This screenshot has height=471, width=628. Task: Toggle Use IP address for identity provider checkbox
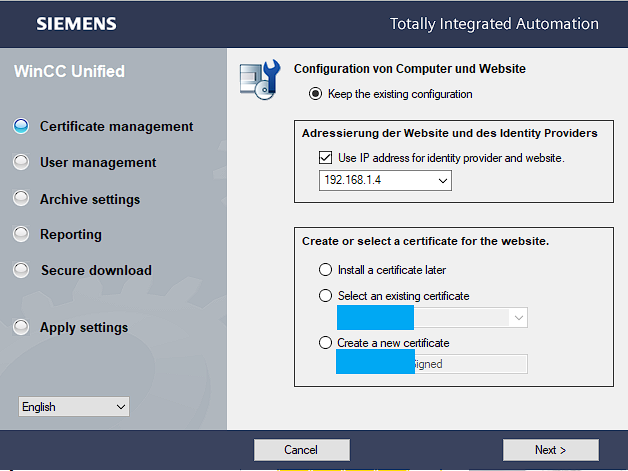[325, 157]
